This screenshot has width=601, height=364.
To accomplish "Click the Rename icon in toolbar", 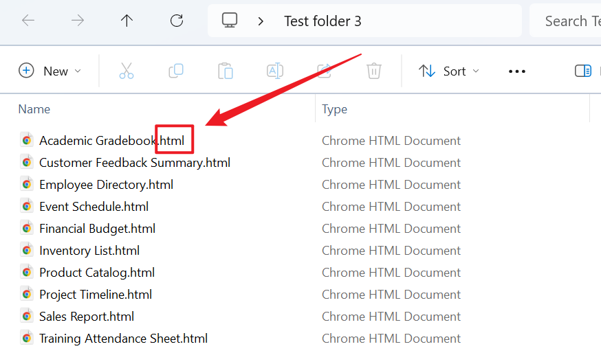I will tap(275, 71).
